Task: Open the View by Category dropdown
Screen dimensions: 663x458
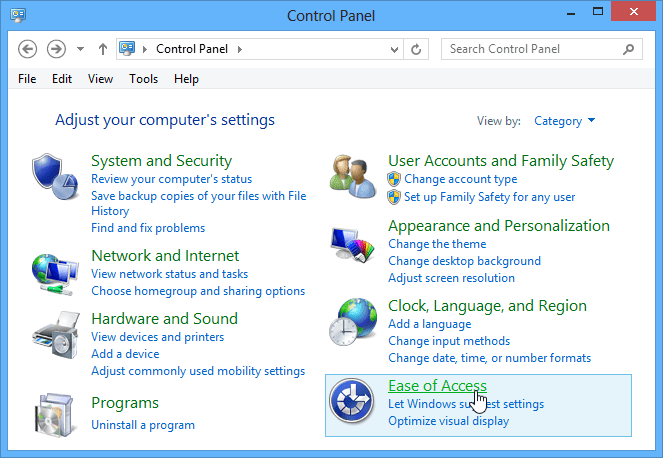Action: (x=564, y=121)
